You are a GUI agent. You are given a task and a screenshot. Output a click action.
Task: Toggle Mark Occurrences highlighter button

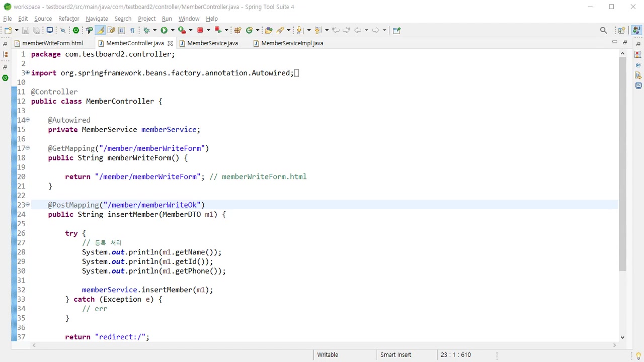(101, 30)
